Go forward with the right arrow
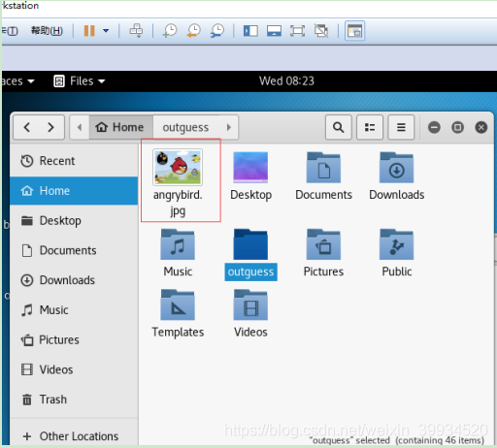This screenshot has height=448, width=497. (x=50, y=127)
